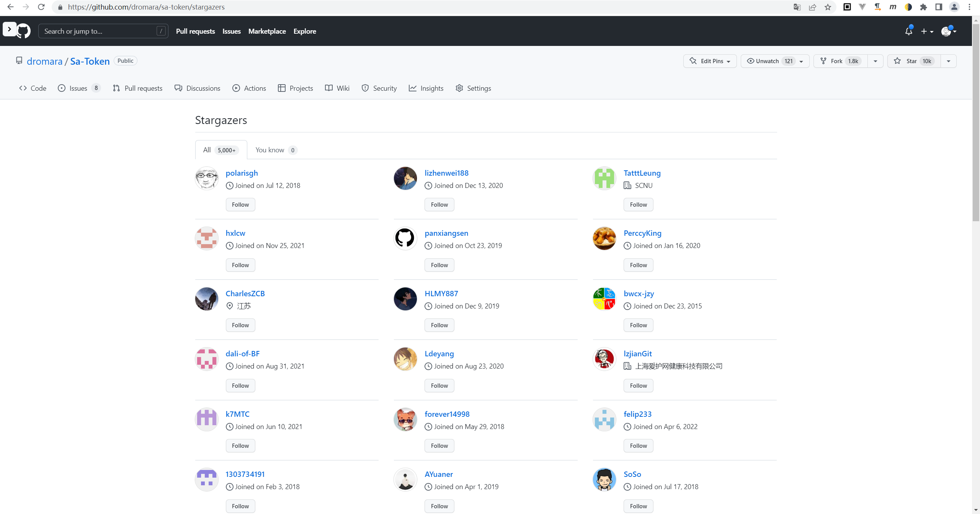Click the browser back arrow

click(x=10, y=7)
